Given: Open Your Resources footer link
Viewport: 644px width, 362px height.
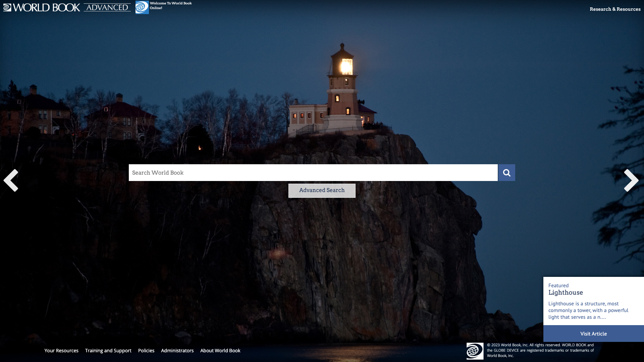Looking at the screenshot, I should (61, 351).
